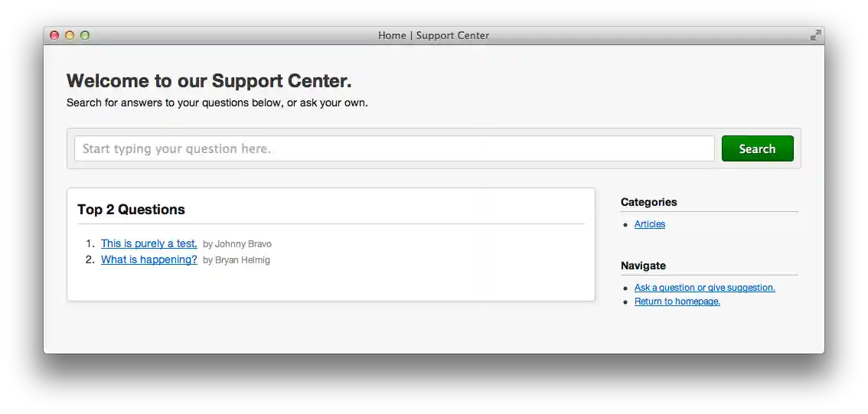Screen dimensions: 868x414
Task: Open the 'This is purely a test.' question
Action: [149, 243]
